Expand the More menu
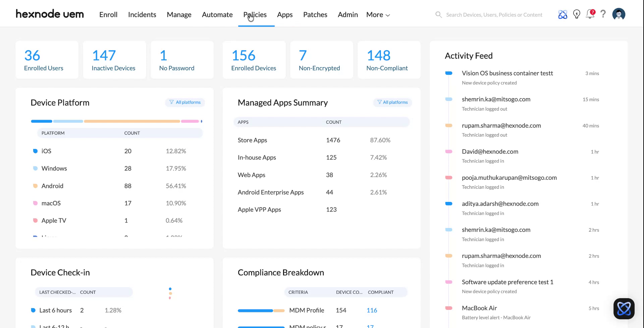Screen dimensions: 644x328 [377, 14]
